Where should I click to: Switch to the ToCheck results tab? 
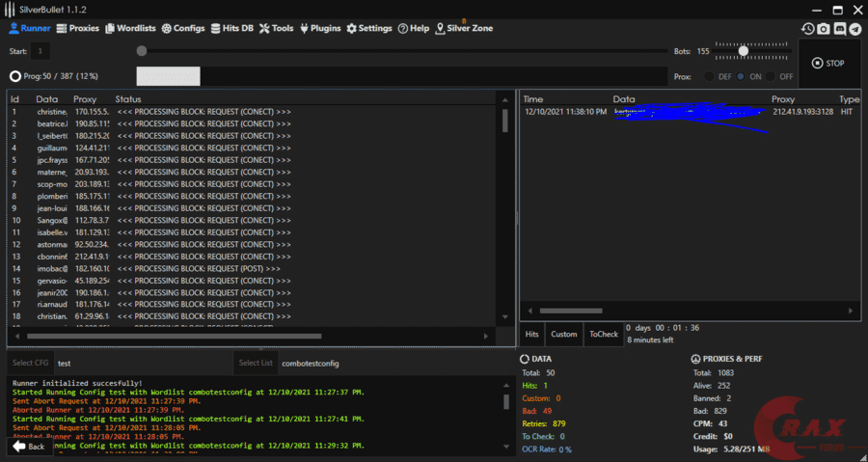click(x=603, y=335)
